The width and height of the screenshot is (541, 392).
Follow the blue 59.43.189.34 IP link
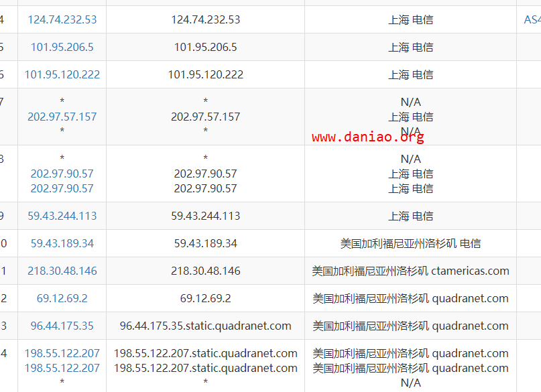62,244
